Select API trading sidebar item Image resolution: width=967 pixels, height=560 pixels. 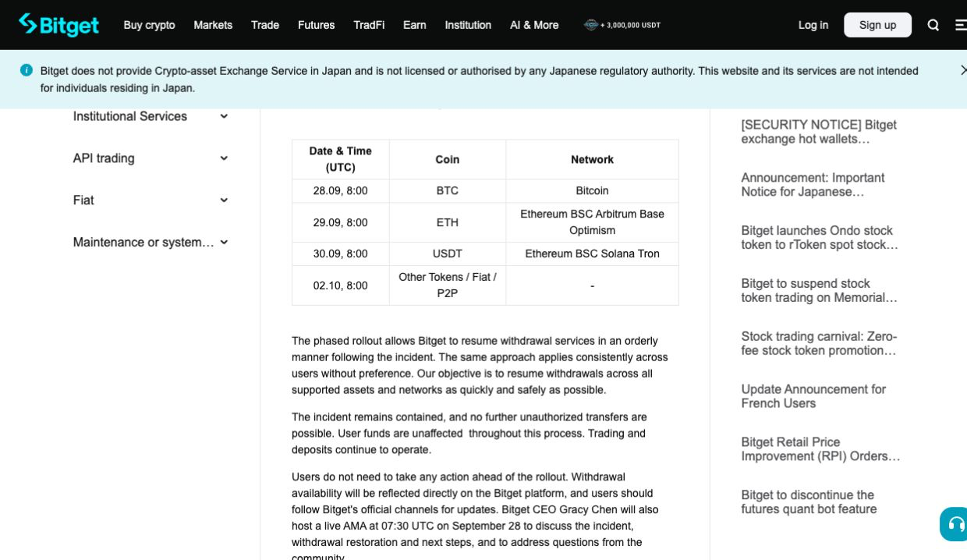click(x=104, y=158)
